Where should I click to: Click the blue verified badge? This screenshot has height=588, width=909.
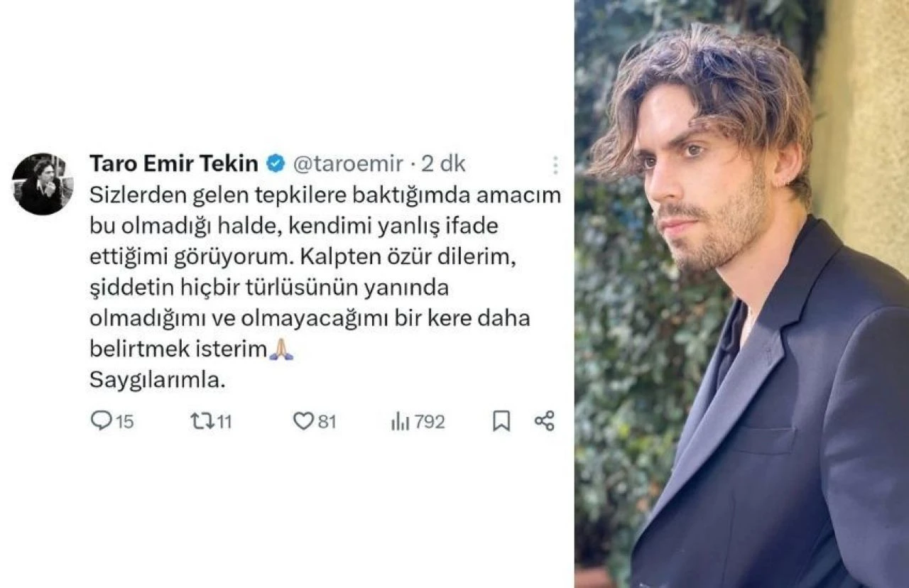pos(276,164)
